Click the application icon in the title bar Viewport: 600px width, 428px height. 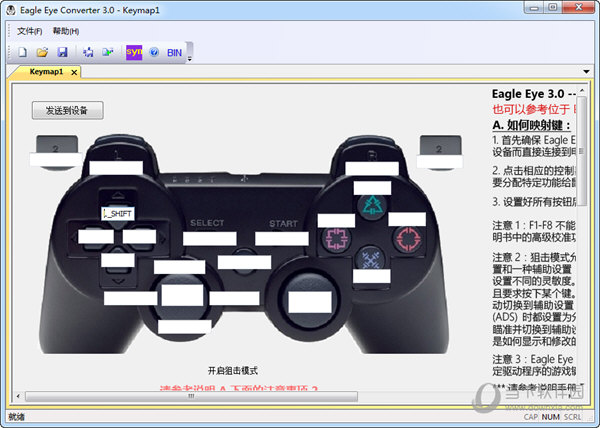tap(11, 10)
